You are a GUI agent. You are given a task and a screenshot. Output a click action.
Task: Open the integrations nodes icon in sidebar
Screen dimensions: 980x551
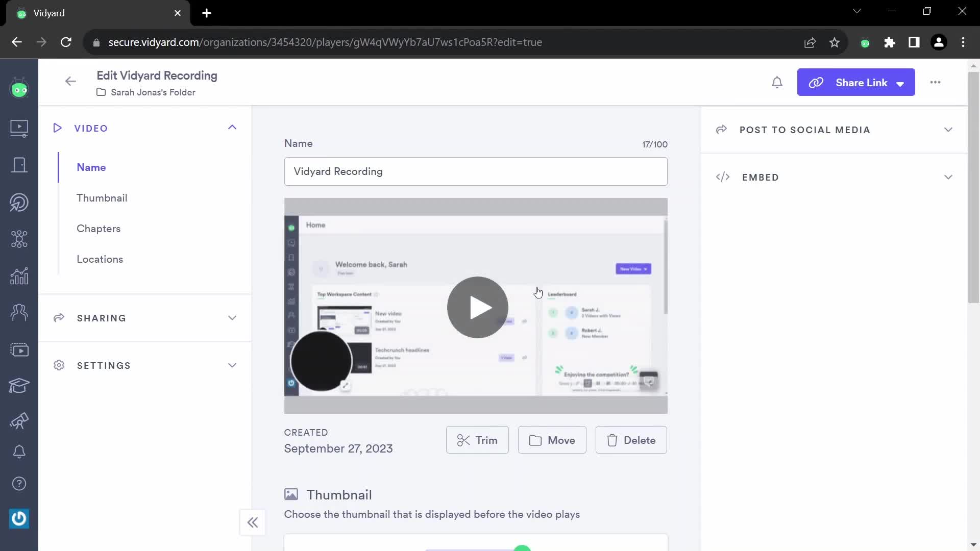click(19, 239)
